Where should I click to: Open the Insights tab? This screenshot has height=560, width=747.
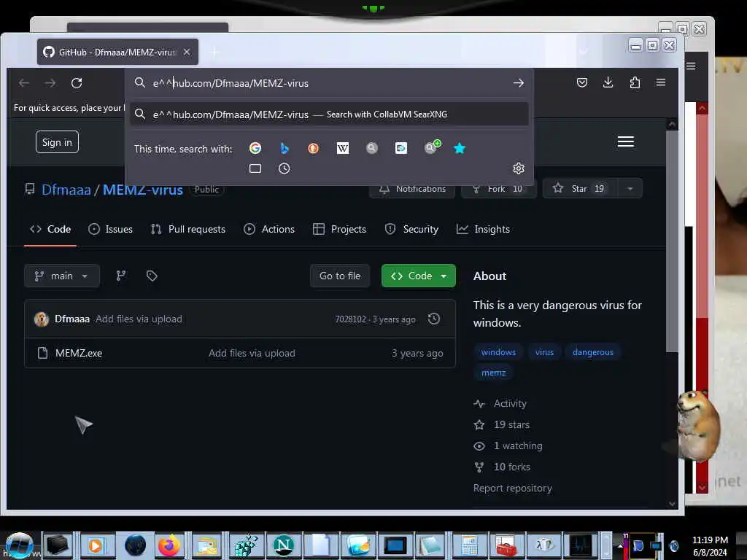(483, 229)
